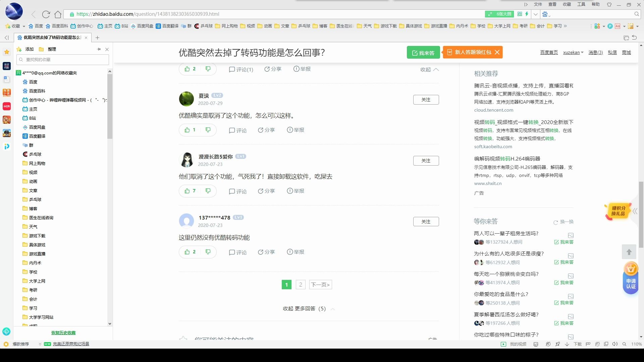This screenshot has height=362, width=644.
Task: Comment on 夏浃's answer
Action: (x=237, y=130)
